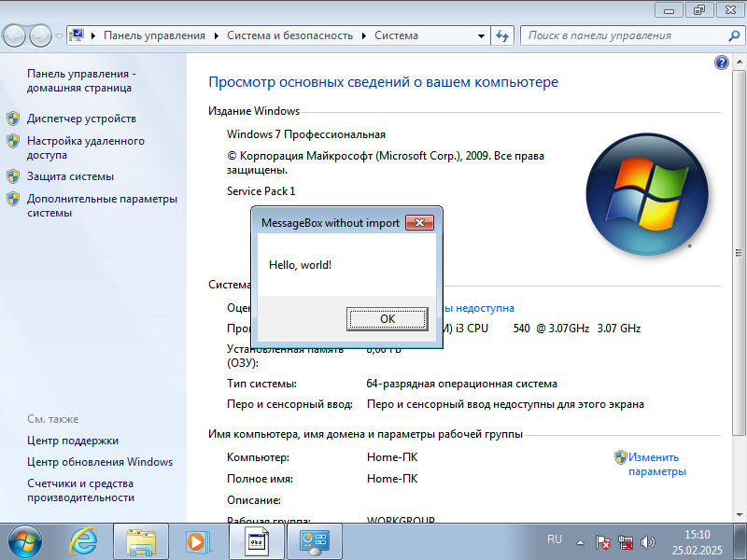This screenshot has height=560, width=747.
Task: Click the volume speaker icon in tray
Action: 648,541
